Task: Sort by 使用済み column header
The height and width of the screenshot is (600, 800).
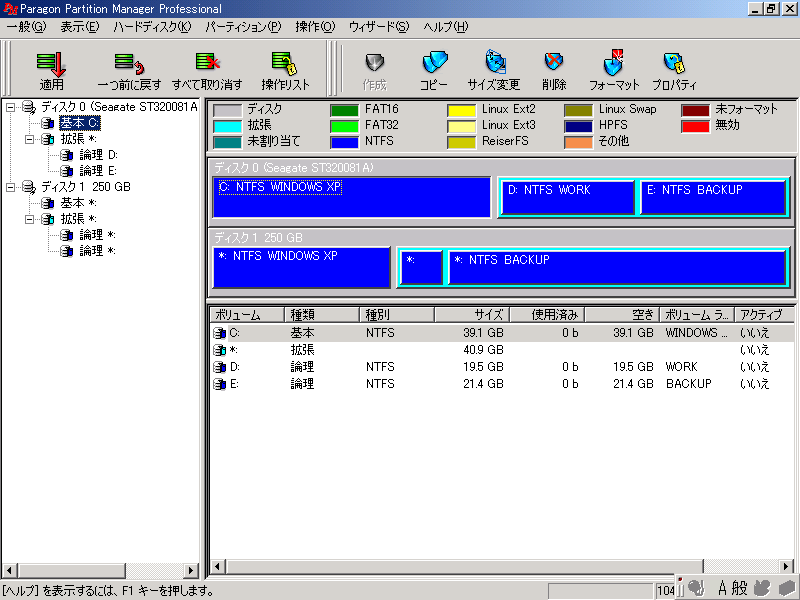Action: tap(547, 315)
